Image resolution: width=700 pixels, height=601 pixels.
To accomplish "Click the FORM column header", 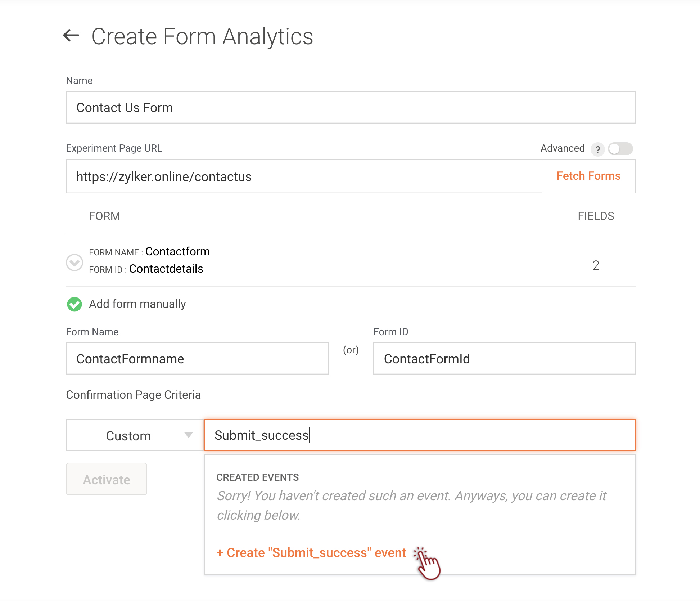I will tap(104, 216).
